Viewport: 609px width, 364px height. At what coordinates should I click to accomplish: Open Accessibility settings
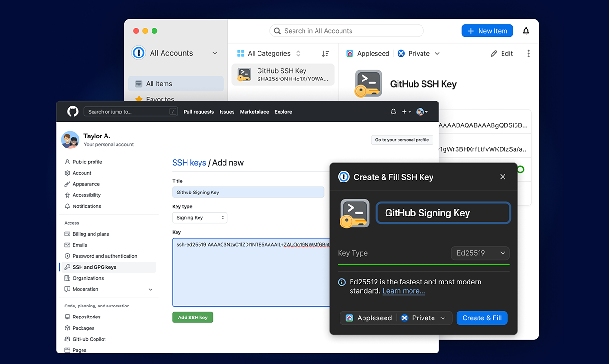[x=87, y=195]
